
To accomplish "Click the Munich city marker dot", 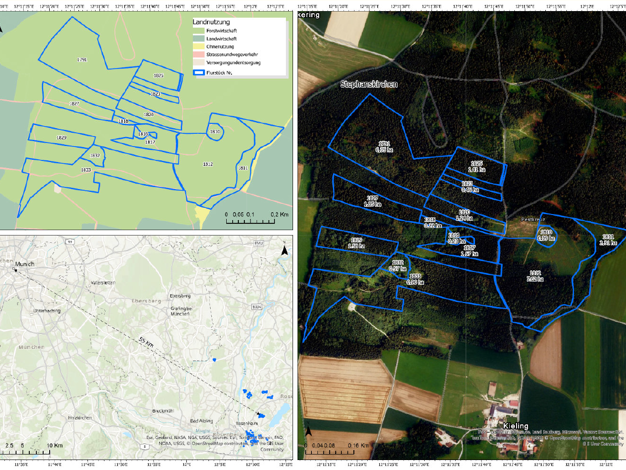I will (16, 270).
